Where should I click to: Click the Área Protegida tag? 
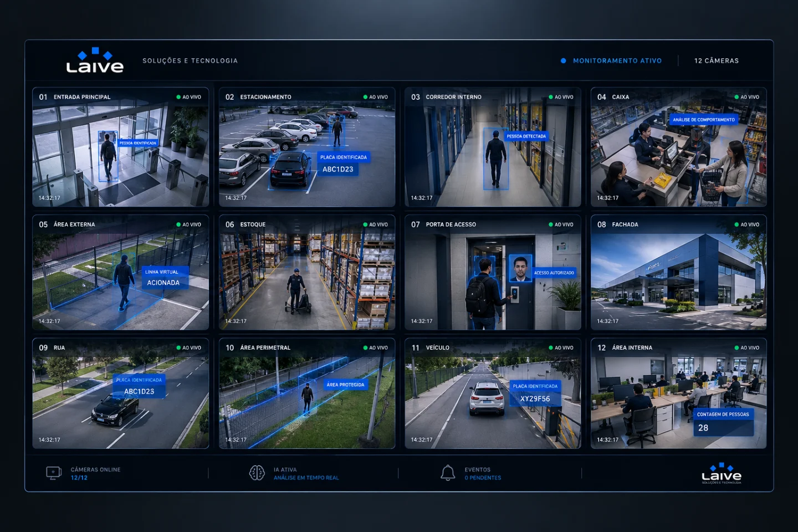coord(346,385)
